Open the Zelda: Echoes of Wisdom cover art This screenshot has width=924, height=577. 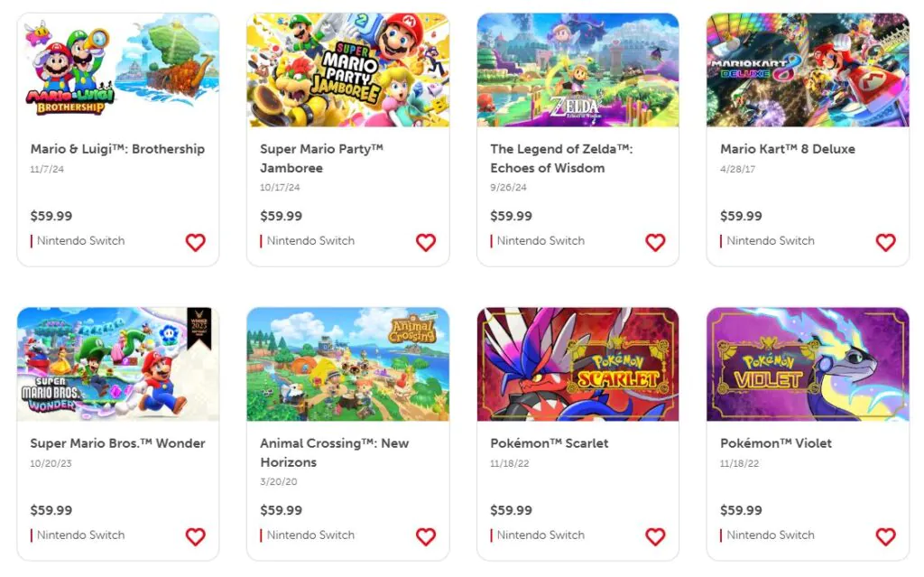click(x=577, y=70)
